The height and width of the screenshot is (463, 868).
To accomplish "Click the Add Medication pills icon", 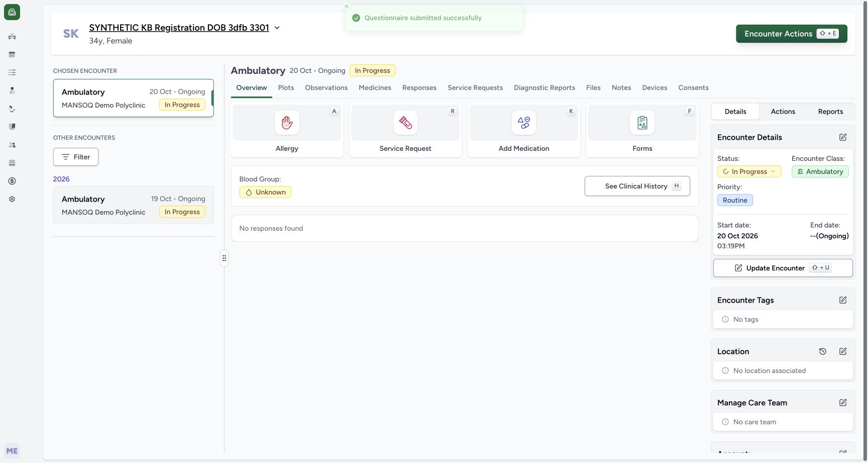I will pos(524,123).
